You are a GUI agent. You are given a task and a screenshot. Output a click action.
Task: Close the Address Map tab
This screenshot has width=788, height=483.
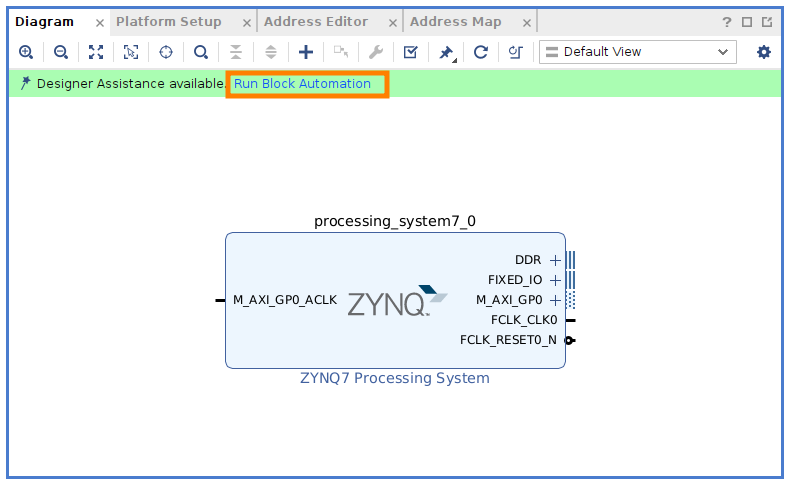(x=527, y=23)
